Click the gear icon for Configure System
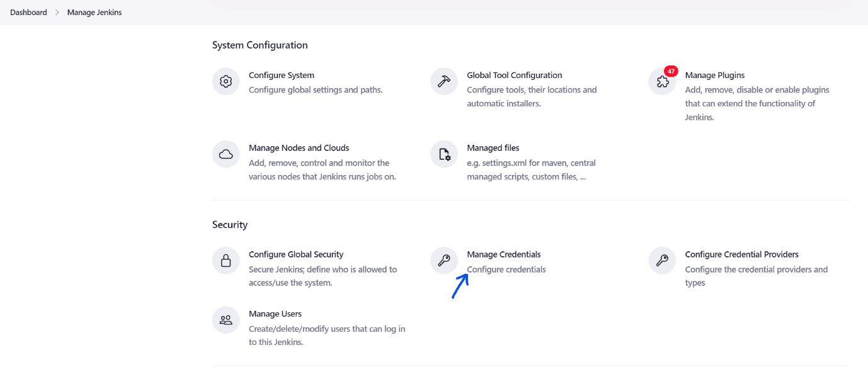 [x=226, y=82]
